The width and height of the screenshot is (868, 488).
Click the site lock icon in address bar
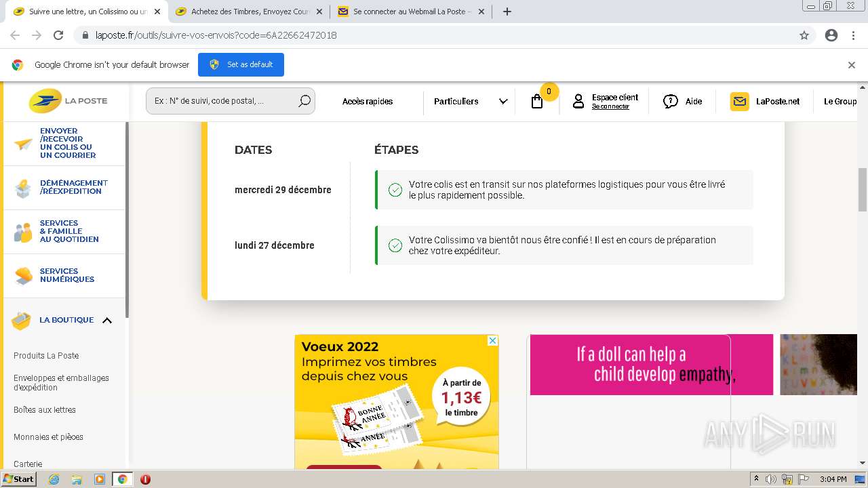(x=85, y=35)
